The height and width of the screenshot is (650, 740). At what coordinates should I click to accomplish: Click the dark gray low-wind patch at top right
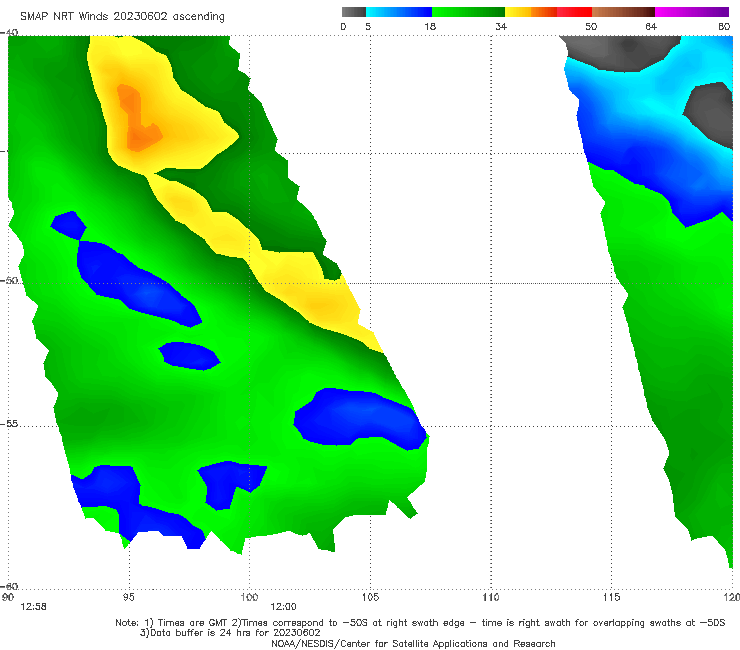(622, 52)
